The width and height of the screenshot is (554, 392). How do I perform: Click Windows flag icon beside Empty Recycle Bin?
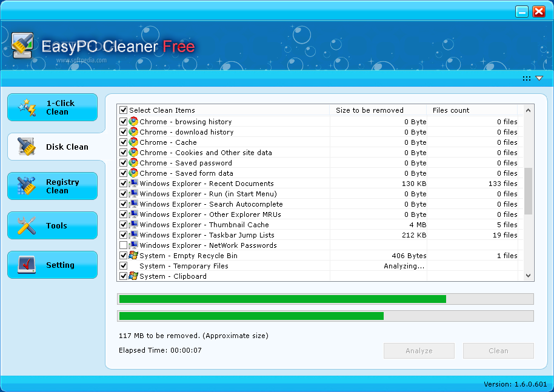point(133,255)
